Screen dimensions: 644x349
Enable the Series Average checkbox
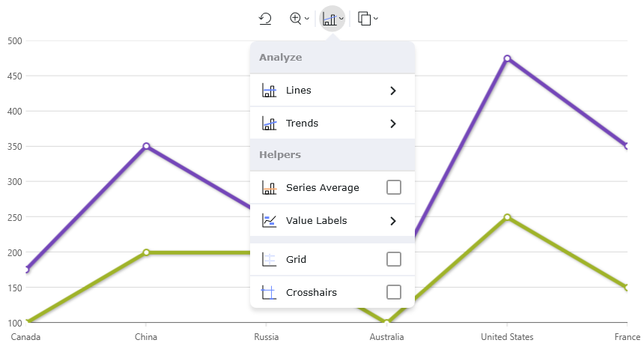(394, 187)
